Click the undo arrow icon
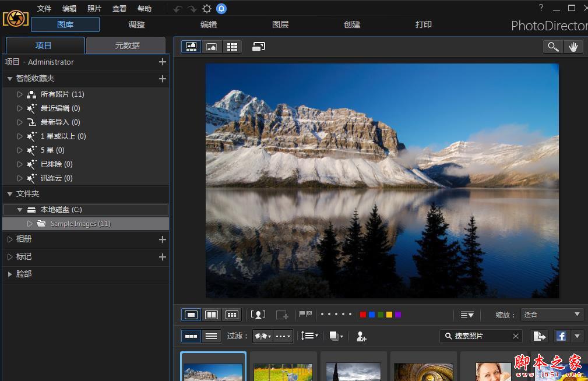The height and width of the screenshot is (381, 588). (178, 9)
